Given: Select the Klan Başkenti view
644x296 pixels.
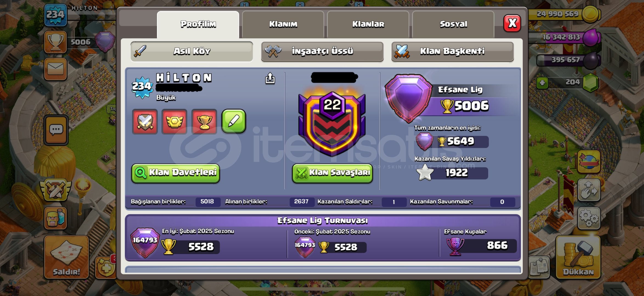Looking at the screenshot, I should pos(453,51).
